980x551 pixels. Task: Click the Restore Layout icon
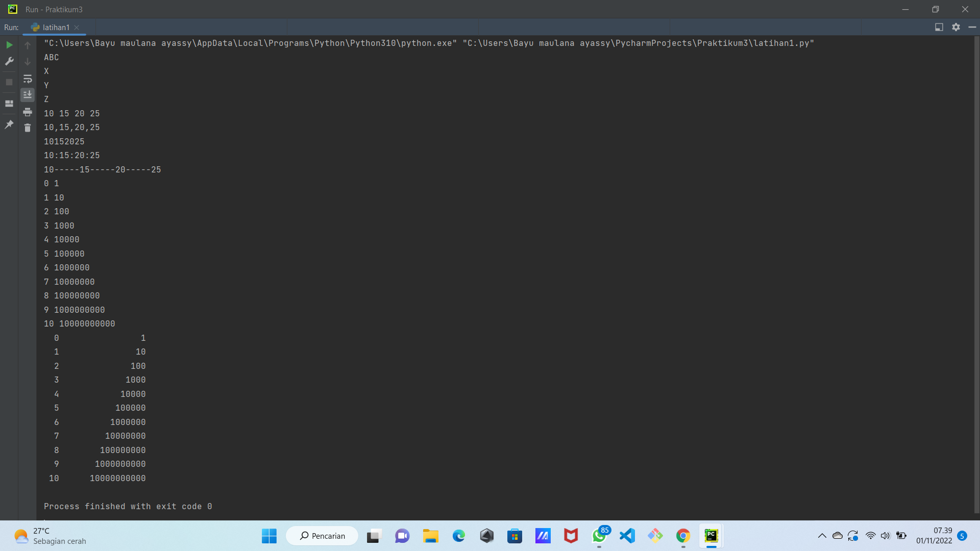[x=9, y=104]
